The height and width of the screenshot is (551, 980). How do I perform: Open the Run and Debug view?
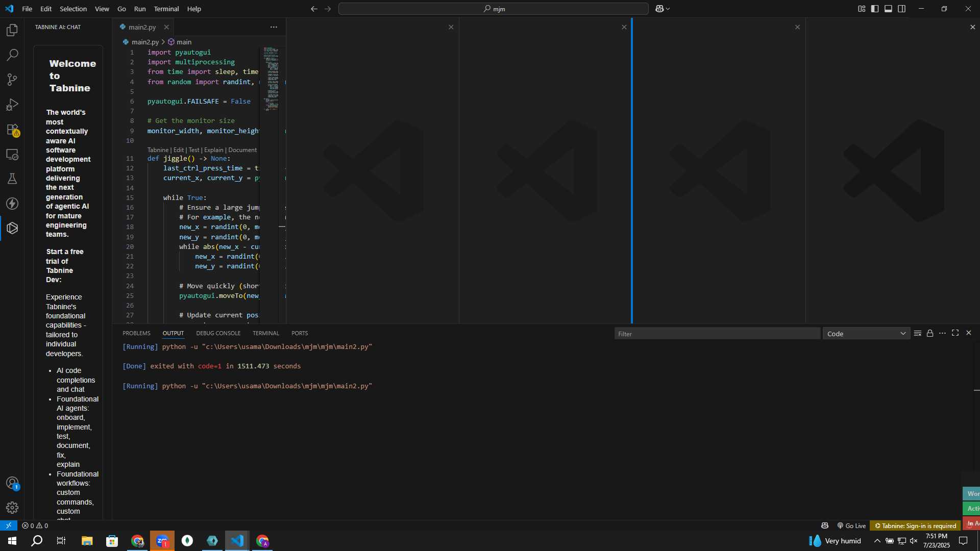coord(12,105)
